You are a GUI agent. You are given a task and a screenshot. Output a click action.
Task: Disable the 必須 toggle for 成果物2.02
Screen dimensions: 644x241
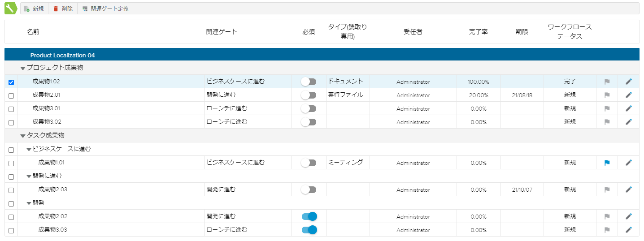pos(309,216)
